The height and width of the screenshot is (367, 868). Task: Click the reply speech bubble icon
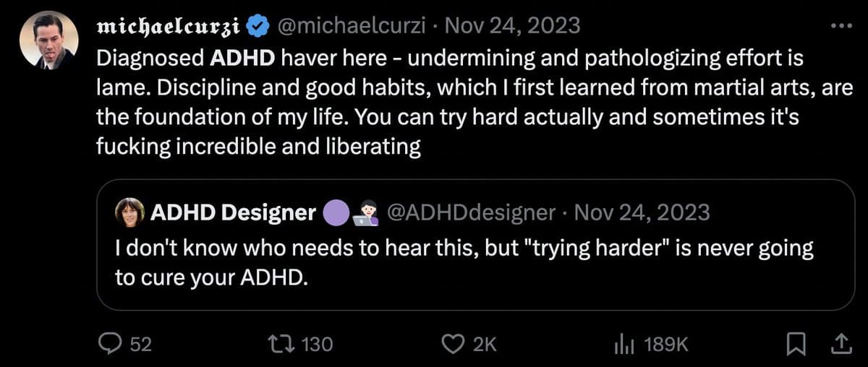coord(109,345)
